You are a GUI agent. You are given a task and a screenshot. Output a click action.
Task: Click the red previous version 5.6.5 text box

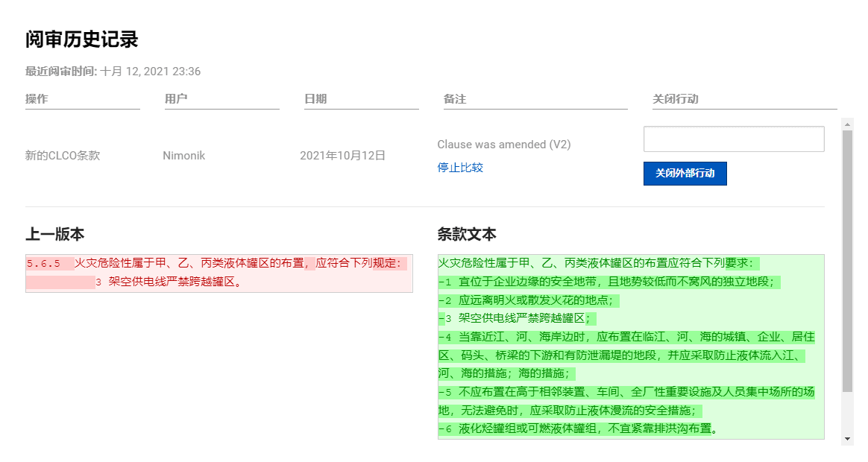pyautogui.click(x=218, y=273)
